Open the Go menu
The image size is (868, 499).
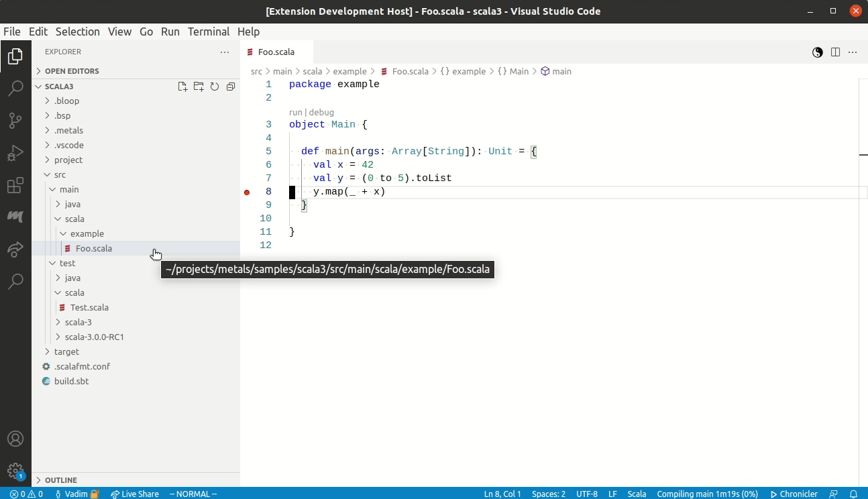[146, 32]
